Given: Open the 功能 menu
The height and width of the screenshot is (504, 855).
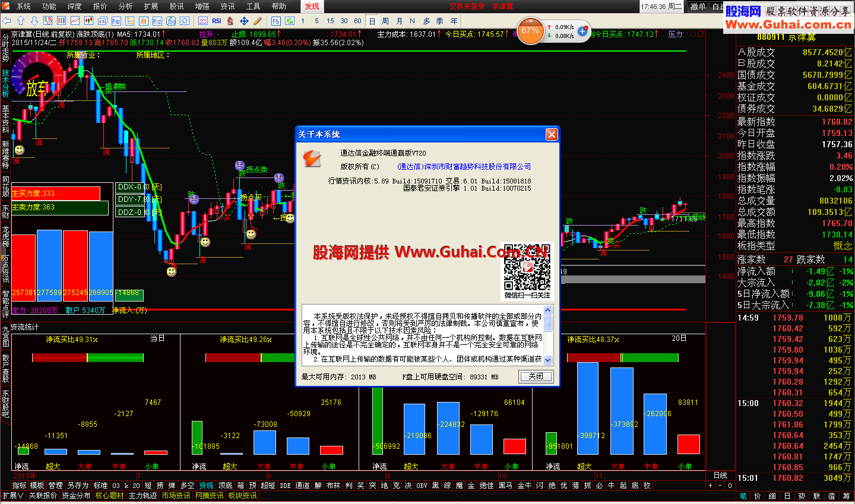Looking at the screenshot, I should (49, 7).
